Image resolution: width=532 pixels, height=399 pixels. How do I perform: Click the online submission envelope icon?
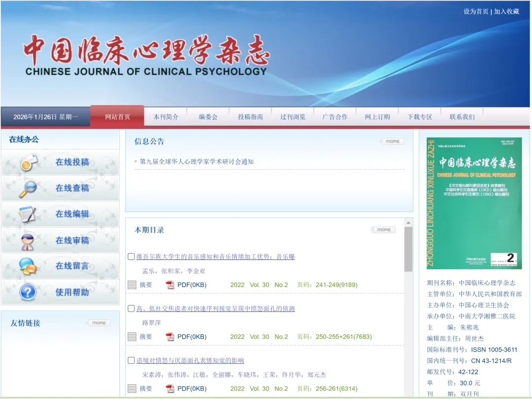(29, 162)
